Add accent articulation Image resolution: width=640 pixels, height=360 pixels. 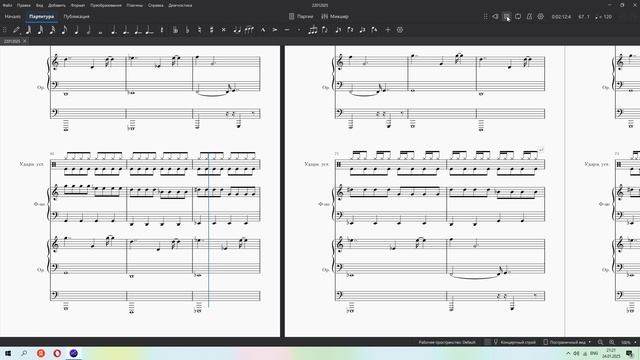pyautogui.click(x=275, y=30)
